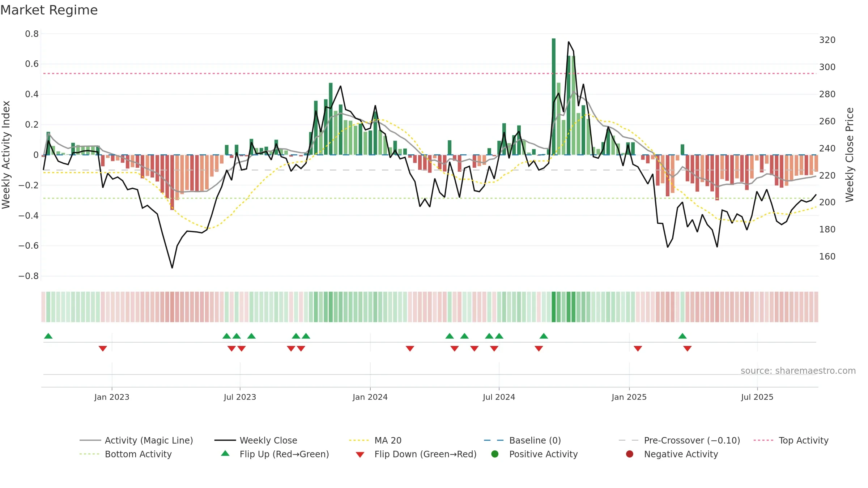The image size is (868, 488).
Task: Select the first red flip-down triangle after Jan 2024
Action: 410,348
